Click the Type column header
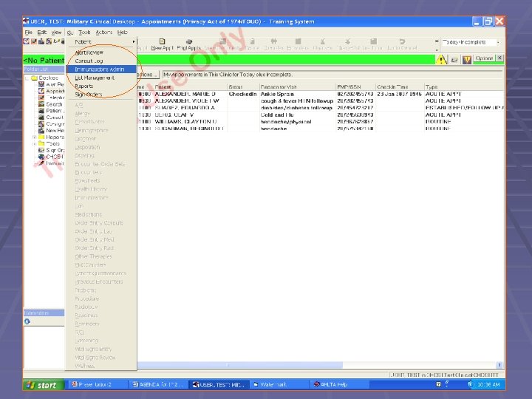 point(463,87)
